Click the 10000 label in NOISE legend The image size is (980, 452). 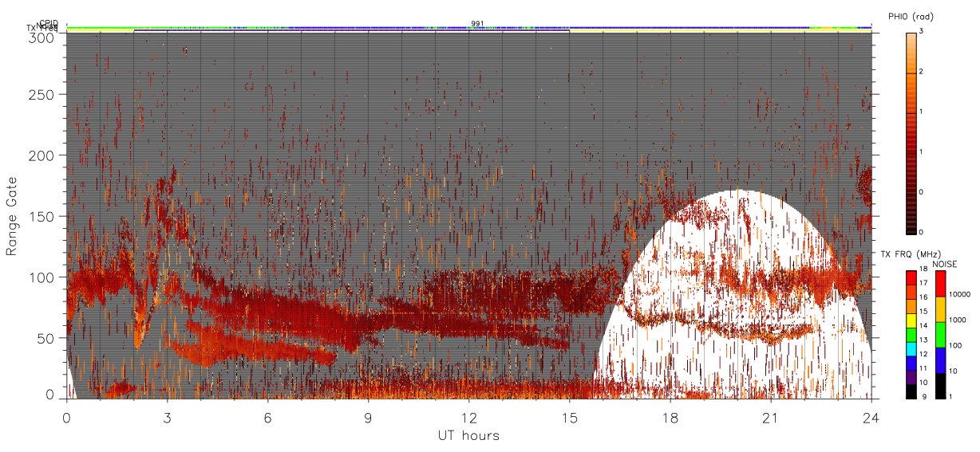[x=960, y=295]
